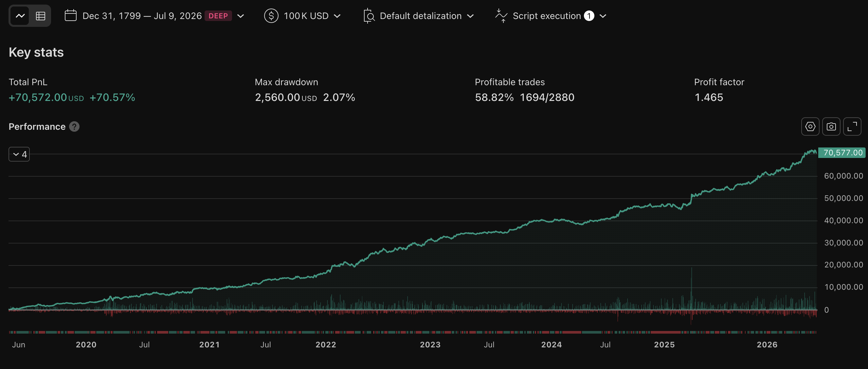Click the DEEP backtesting badge
Image resolution: width=868 pixels, height=369 pixels.
click(x=218, y=16)
